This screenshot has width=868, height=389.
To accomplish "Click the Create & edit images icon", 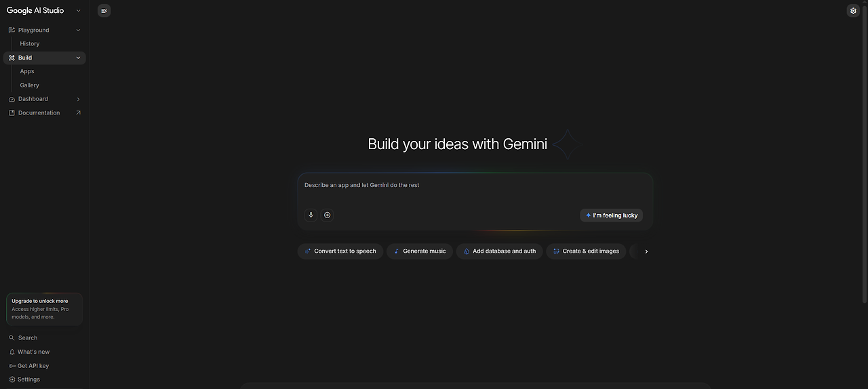I will click(x=556, y=251).
